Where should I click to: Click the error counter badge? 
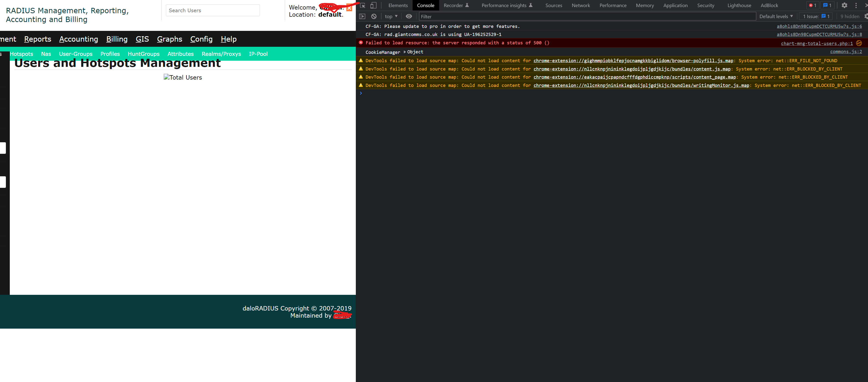coord(813,5)
